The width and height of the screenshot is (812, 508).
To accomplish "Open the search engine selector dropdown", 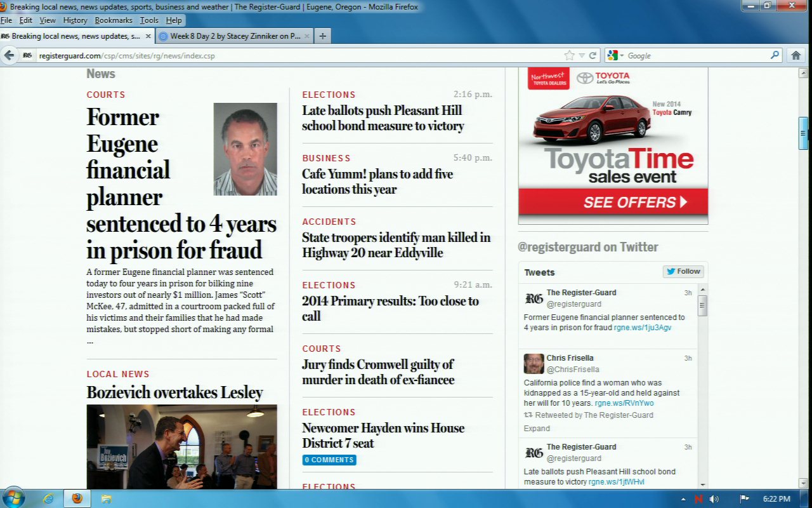I will click(615, 55).
